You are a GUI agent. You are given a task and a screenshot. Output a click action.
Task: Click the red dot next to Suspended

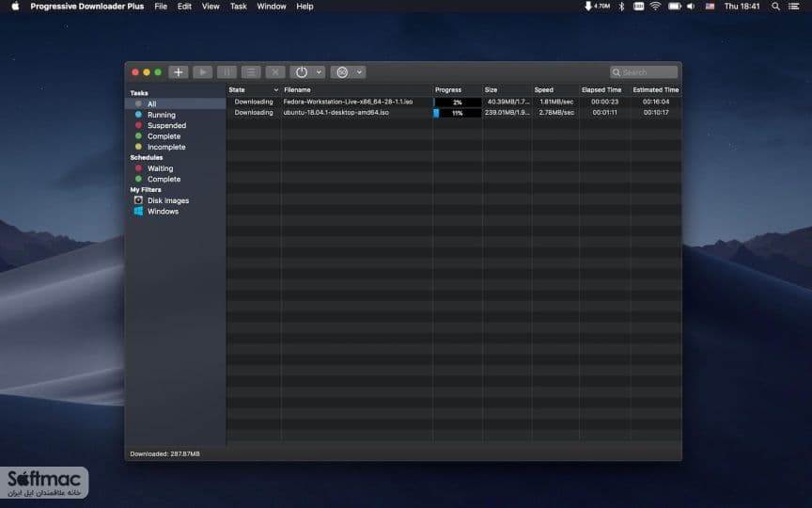coord(138,125)
